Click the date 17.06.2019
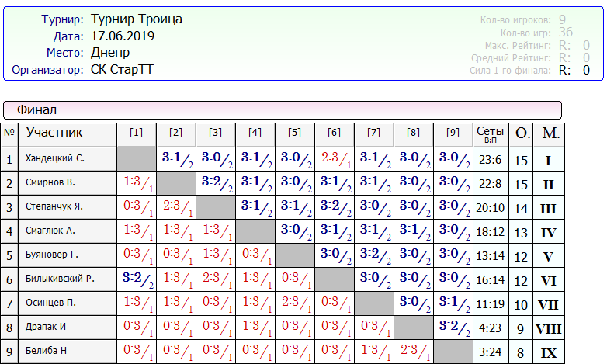 (123, 36)
